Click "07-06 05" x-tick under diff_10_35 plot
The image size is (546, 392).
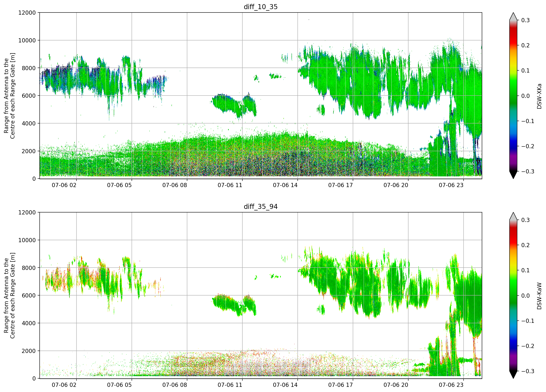(120, 185)
